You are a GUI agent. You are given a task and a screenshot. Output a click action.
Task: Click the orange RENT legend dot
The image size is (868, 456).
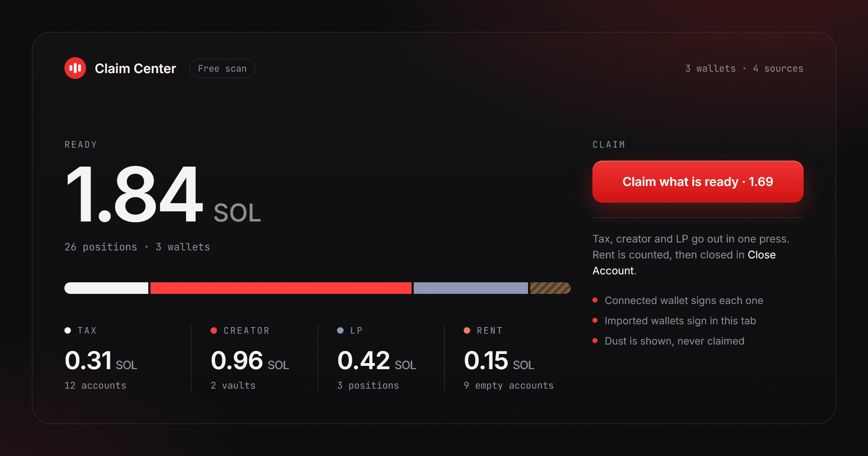tap(467, 330)
